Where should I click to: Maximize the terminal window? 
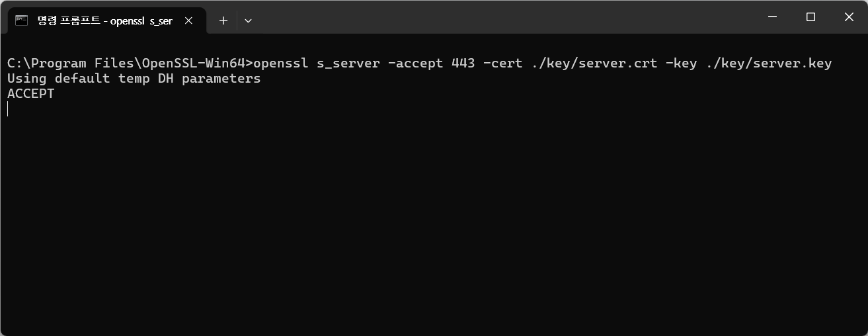[810, 17]
